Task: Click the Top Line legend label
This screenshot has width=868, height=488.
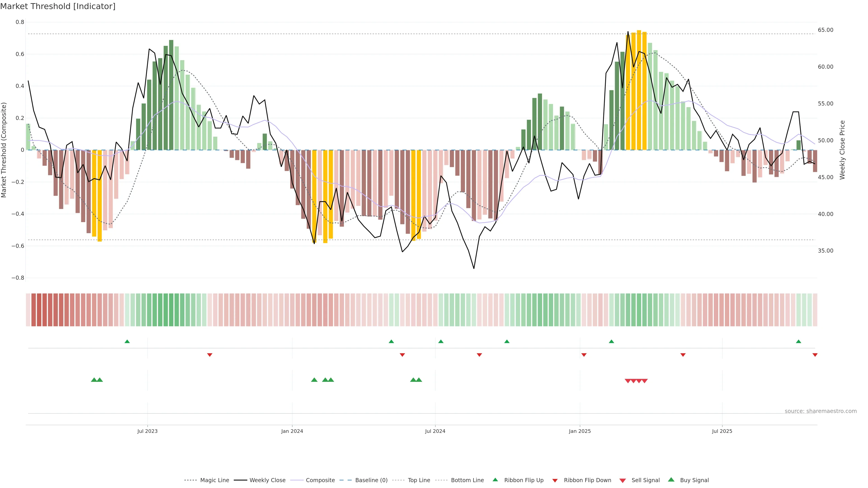Action: (x=419, y=480)
